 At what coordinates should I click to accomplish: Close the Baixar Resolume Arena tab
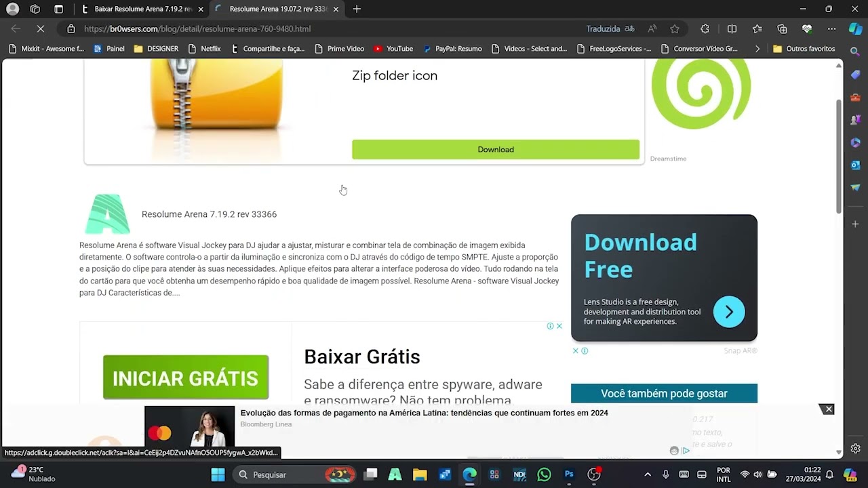(x=201, y=9)
